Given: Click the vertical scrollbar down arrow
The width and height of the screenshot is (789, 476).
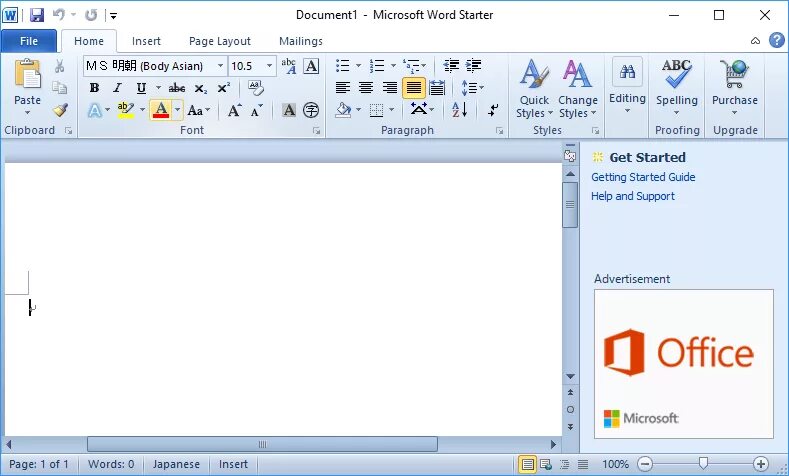Looking at the screenshot, I should pyautogui.click(x=570, y=376).
